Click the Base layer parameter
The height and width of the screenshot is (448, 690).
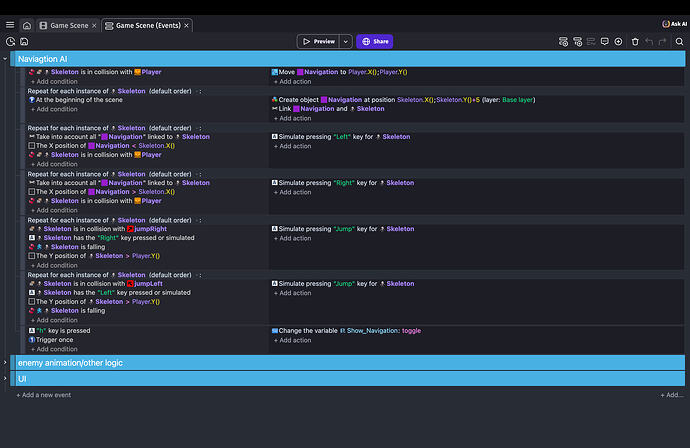pyautogui.click(x=518, y=100)
